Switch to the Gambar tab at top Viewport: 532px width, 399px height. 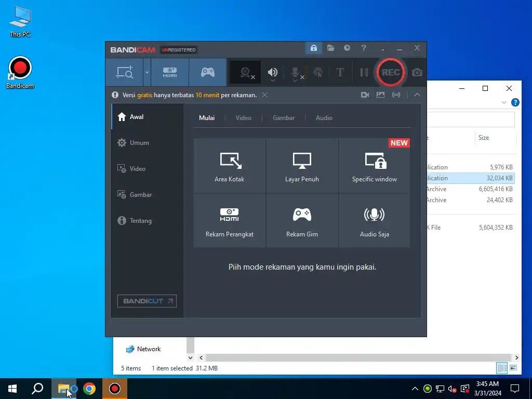284,118
